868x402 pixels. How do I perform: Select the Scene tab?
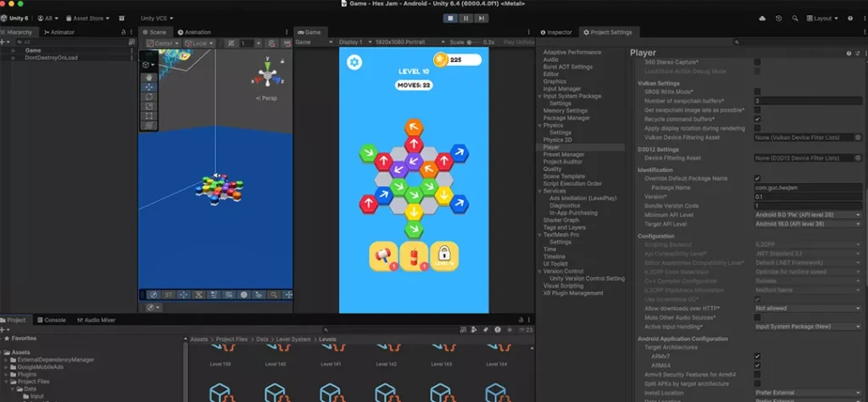(x=154, y=32)
